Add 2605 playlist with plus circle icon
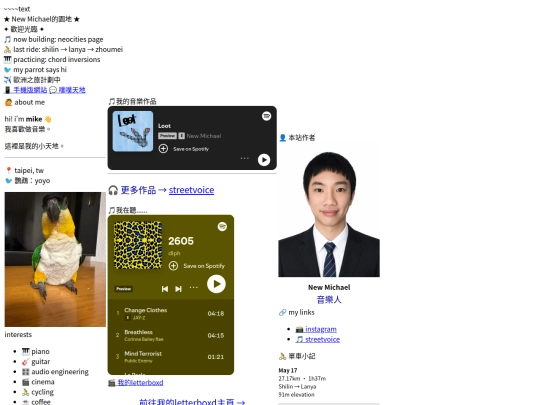 tap(173, 266)
